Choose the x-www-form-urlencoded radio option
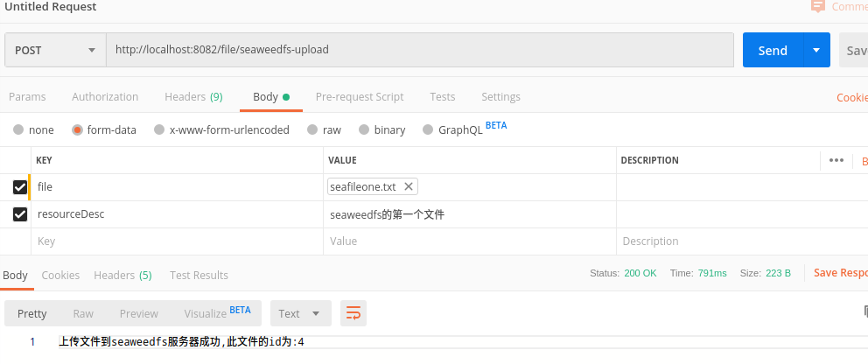The image size is (868, 364). (159, 129)
